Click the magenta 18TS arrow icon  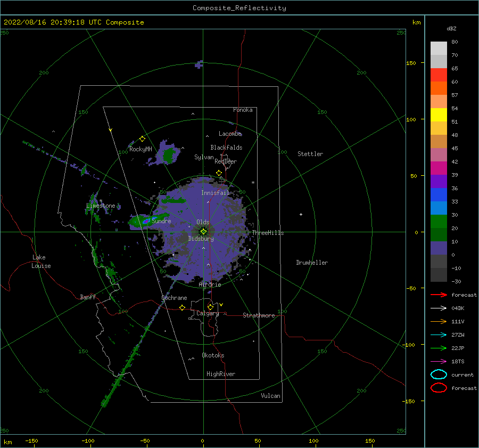439,362
